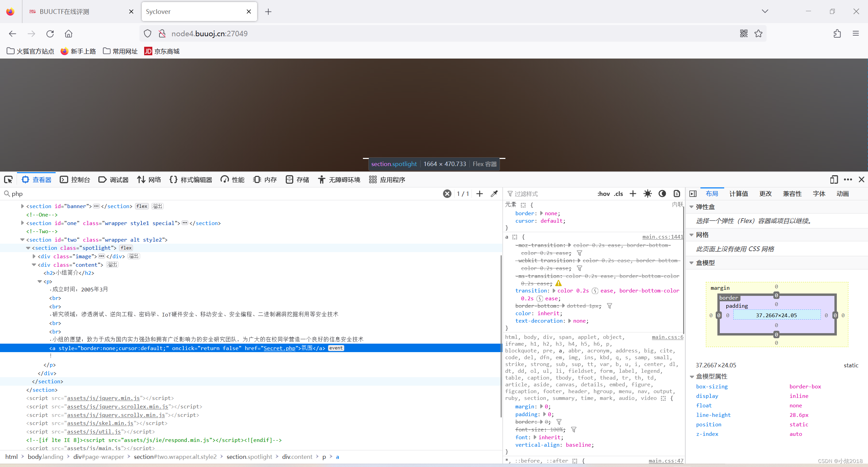The height and width of the screenshot is (467, 868).
Task: Clear the HTML search box
Action: click(447, 194)
